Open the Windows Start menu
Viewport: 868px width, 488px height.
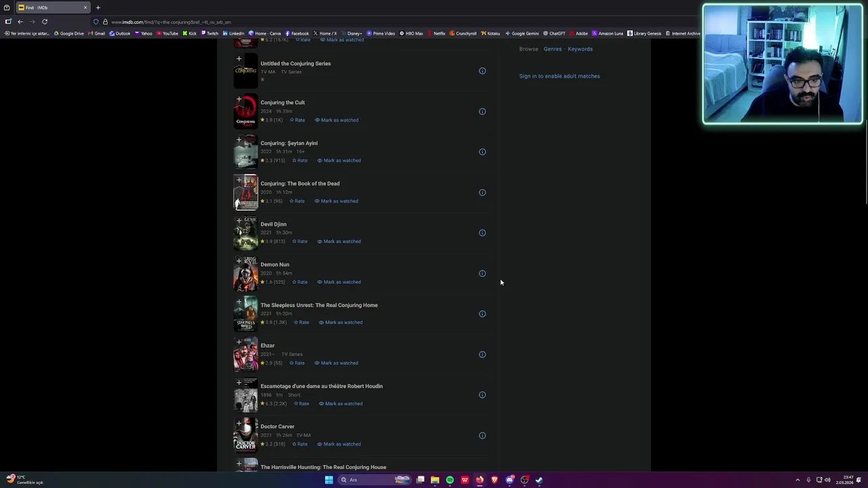click(x=329, y=480)
